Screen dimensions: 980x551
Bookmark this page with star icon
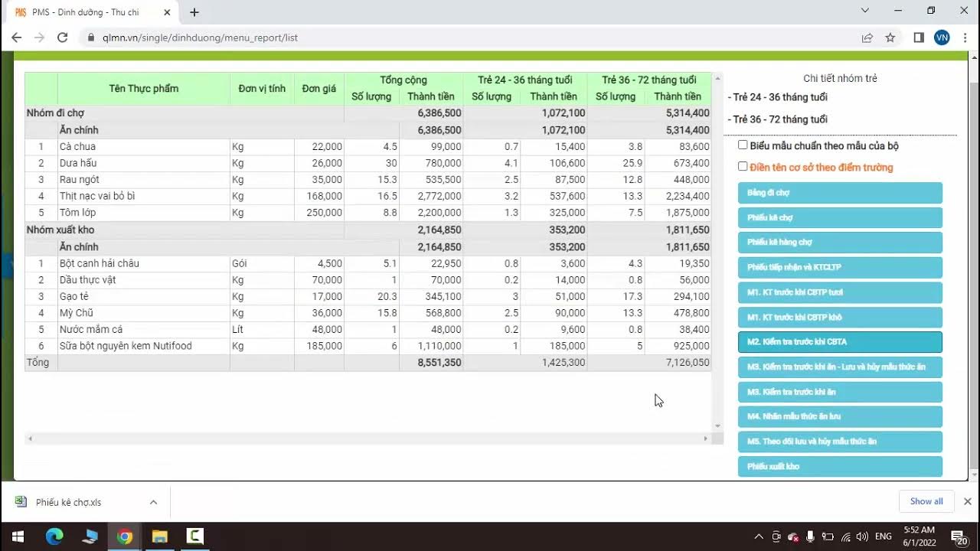[x=890, y=37]
